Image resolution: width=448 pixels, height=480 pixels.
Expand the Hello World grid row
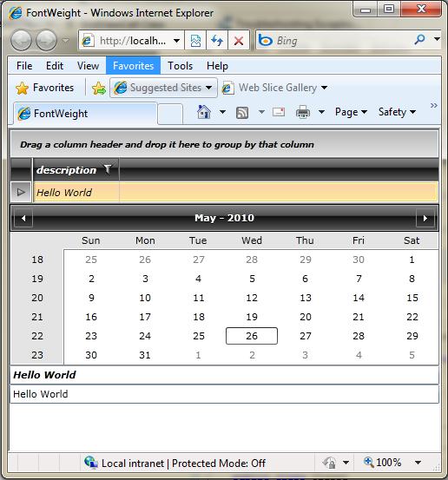21,192
